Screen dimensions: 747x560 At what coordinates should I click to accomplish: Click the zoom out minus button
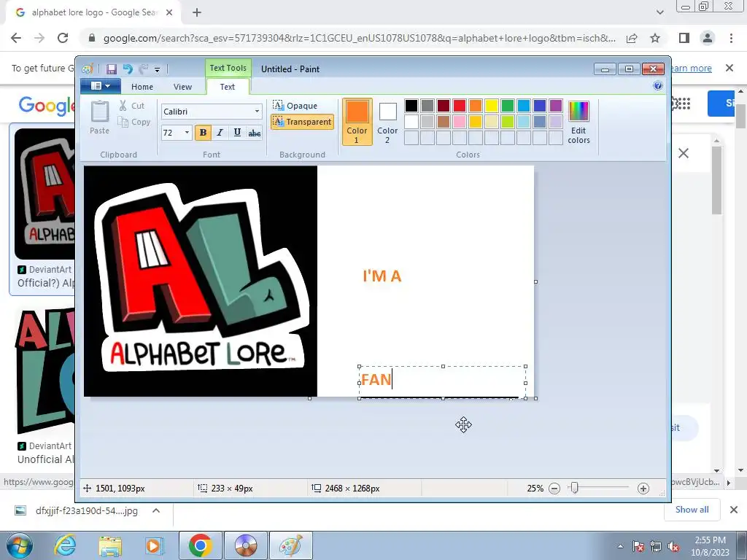coord(554,488)
